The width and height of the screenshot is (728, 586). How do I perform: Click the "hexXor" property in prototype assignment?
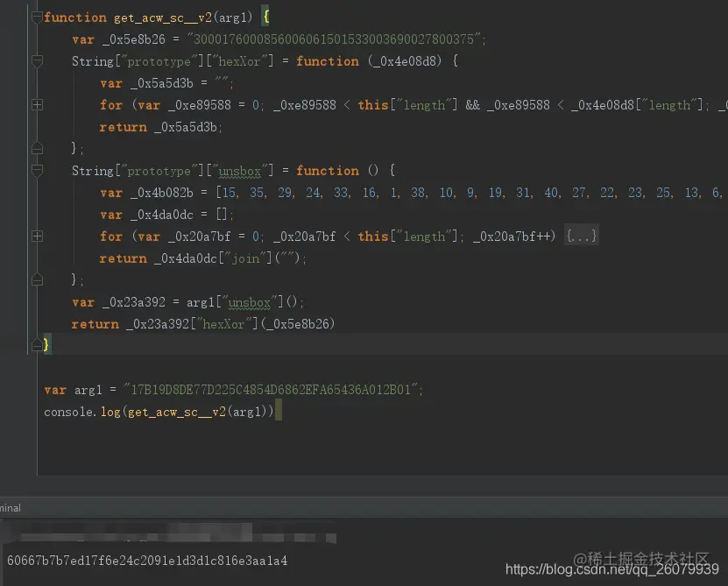point(240,61)
